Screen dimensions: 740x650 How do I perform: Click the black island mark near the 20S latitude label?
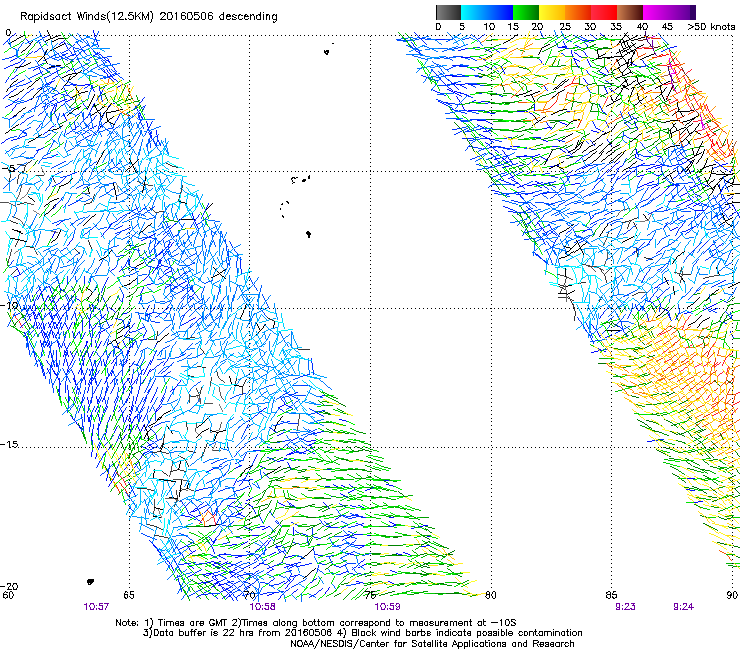click(91, 582)
